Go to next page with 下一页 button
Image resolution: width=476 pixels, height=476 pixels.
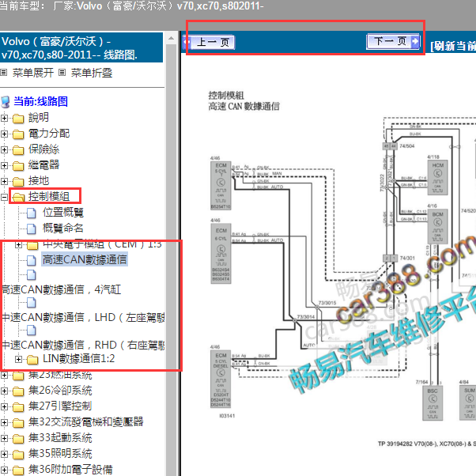click(x=394, y=41)
